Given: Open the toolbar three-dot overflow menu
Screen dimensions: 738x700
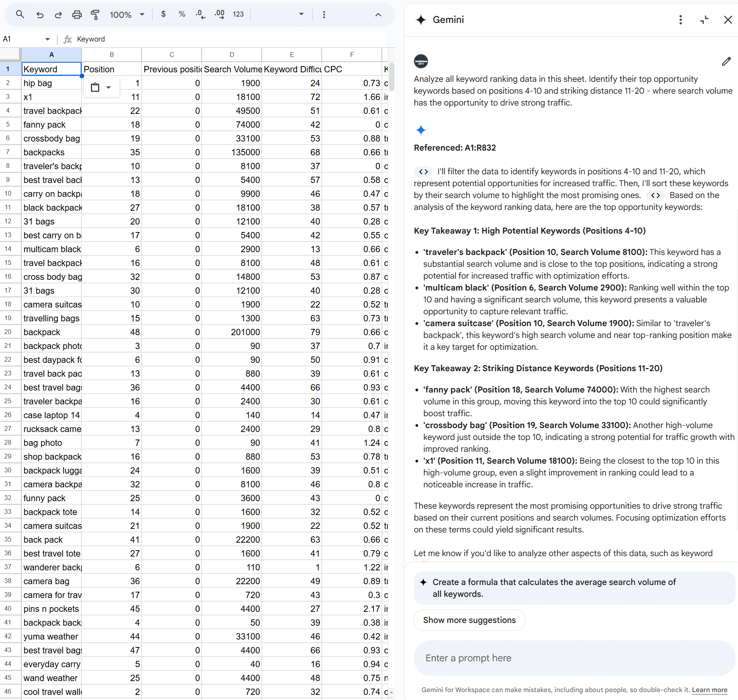Looking at the screenshot, I should [324, 15].
